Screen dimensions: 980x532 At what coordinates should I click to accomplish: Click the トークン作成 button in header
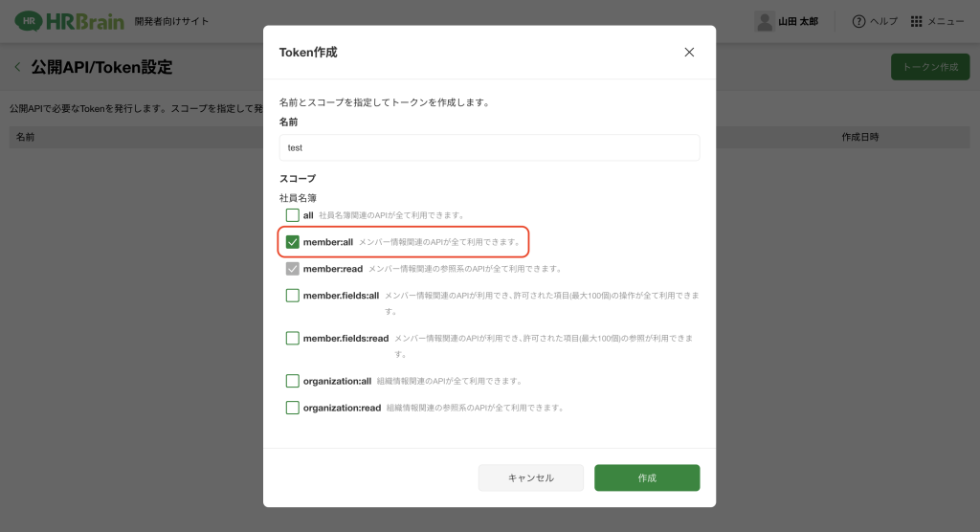[929, 67]
